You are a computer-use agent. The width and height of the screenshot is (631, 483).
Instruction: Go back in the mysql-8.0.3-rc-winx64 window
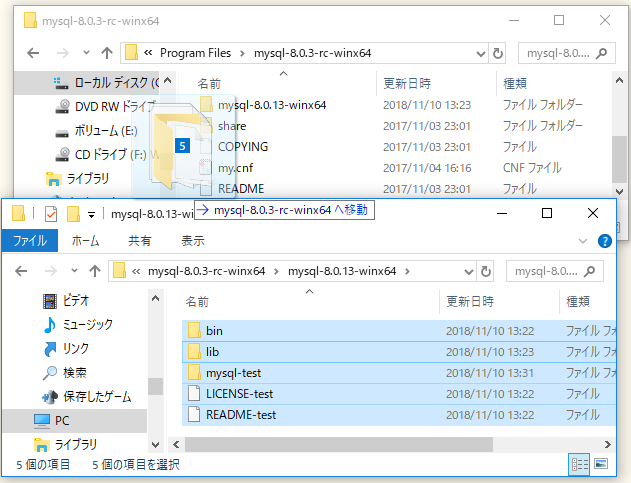click(x=33, y=53)
